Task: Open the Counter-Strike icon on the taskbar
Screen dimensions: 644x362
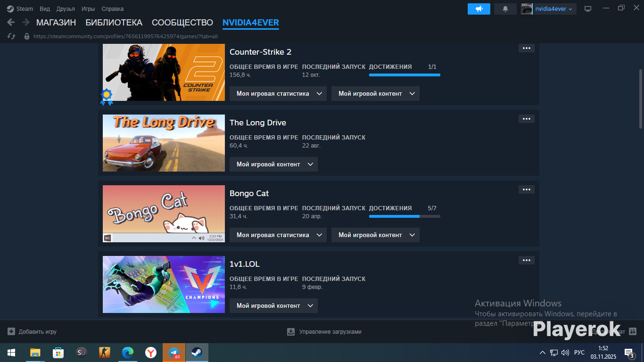Action: (x=104, y=353)
